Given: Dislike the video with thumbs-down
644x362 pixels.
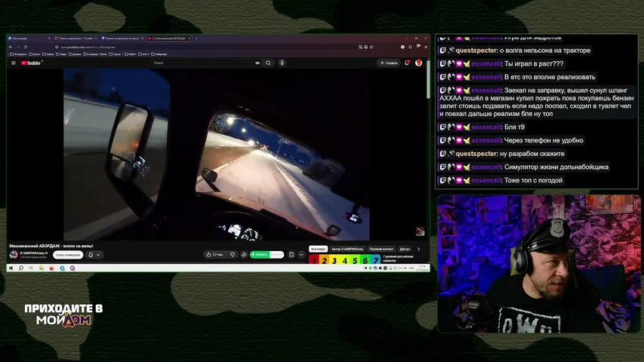Looking at the screenshot, I should click(233, 255).
